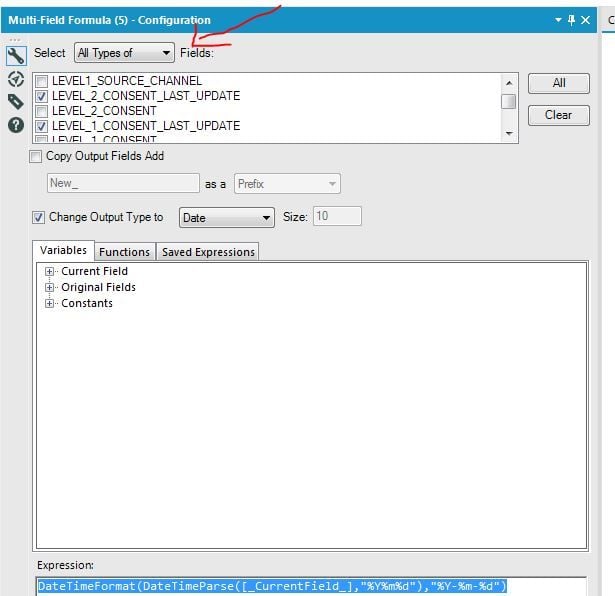Screen dimensions: 615x596
Task: Switch to the Functions tab
Action: 125,252
